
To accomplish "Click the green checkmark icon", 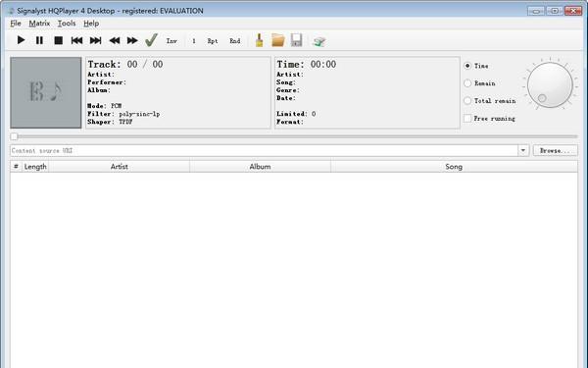I will pyautogui.click(x=151, y=40).
